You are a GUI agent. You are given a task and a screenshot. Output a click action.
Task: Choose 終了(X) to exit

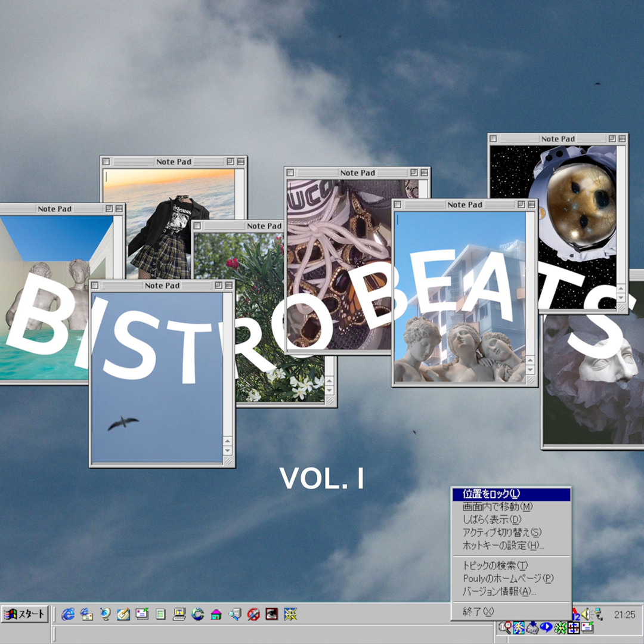click(x=511, y=612)
